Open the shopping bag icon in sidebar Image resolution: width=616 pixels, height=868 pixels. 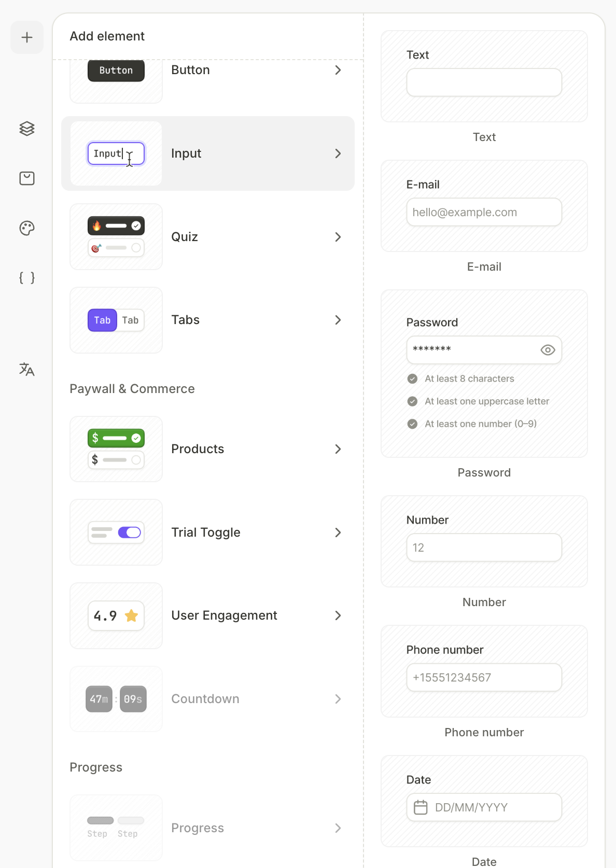click(27, 178)
